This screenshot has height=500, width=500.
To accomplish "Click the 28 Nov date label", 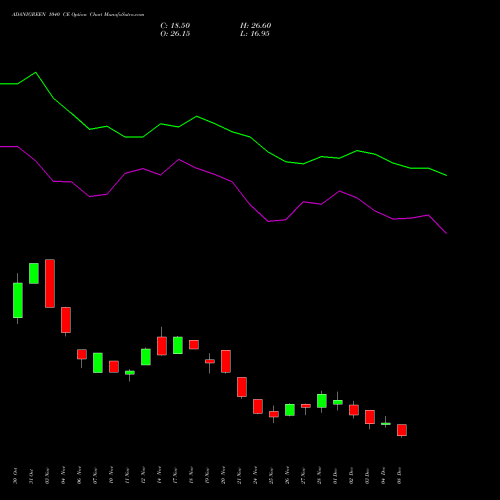I will pyautogui.click(x=319, y=476).
